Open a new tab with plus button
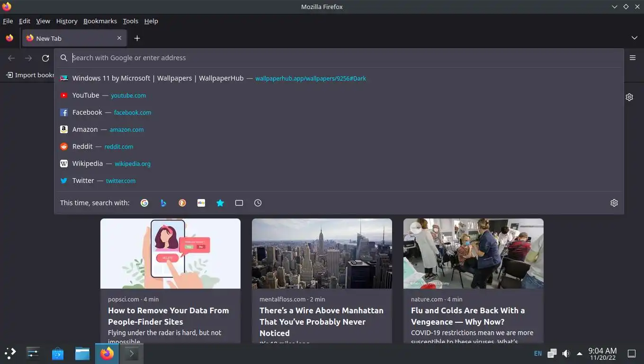 coord(137,38)
